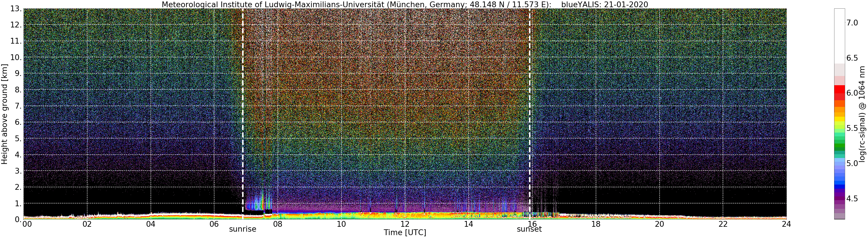The height and width of the screenshot is (238, 868).
Task: Click the y-axis tick label '13.'
Action: (16, 9)
